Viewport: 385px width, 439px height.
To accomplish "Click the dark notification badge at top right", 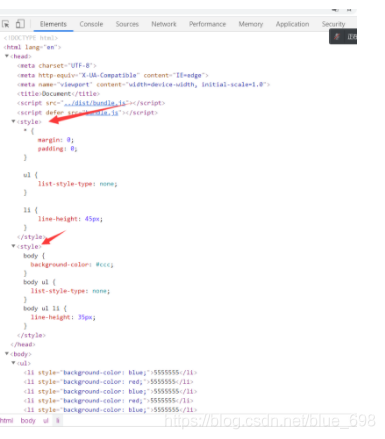I will [343, 37].
